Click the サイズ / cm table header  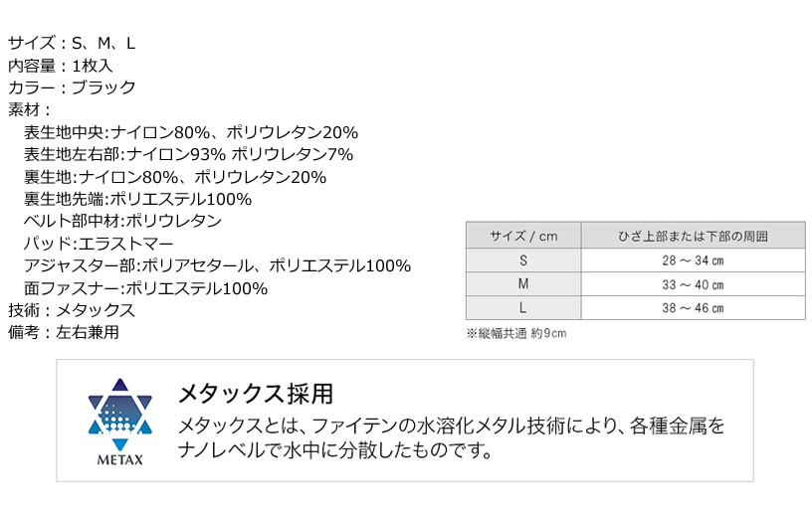pos(523,236)
